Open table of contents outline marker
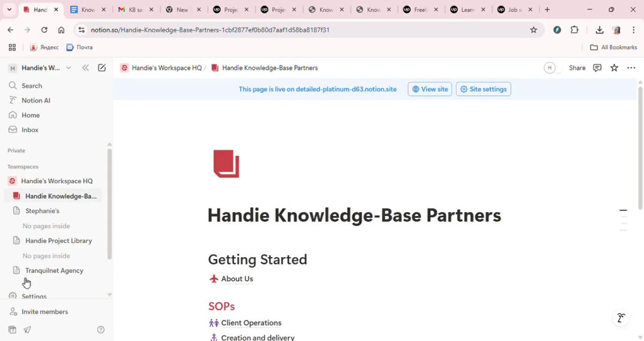 [x=623, y=220]
